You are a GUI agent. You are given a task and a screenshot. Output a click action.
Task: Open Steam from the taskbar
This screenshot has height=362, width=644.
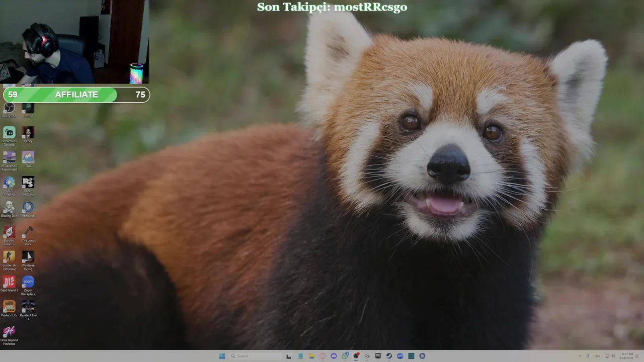click(x=389, y=356)
